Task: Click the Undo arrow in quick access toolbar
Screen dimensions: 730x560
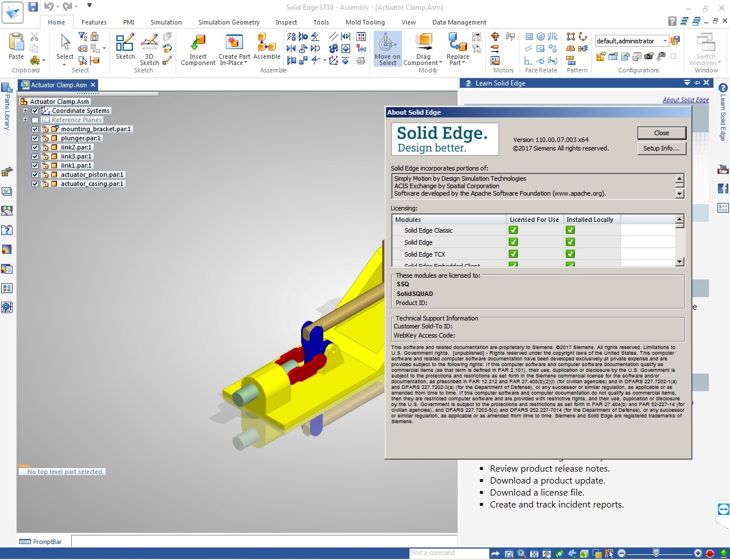Action: click(x=48, y=6)
